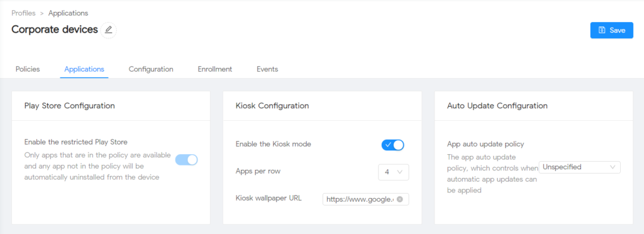Click the pencil icon to rename Corporate devices
644x234 pixels.
108,30
